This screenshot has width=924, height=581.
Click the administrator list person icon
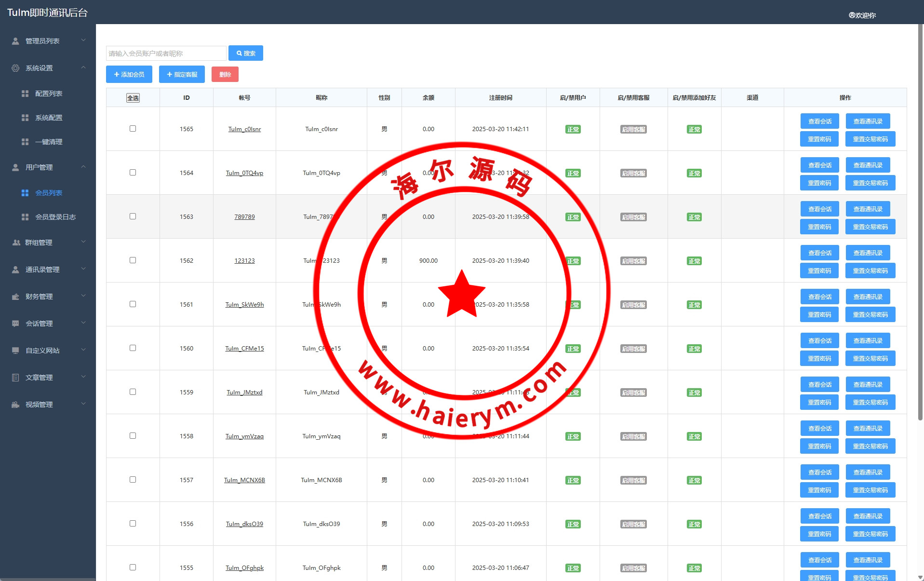coord(15,41)
